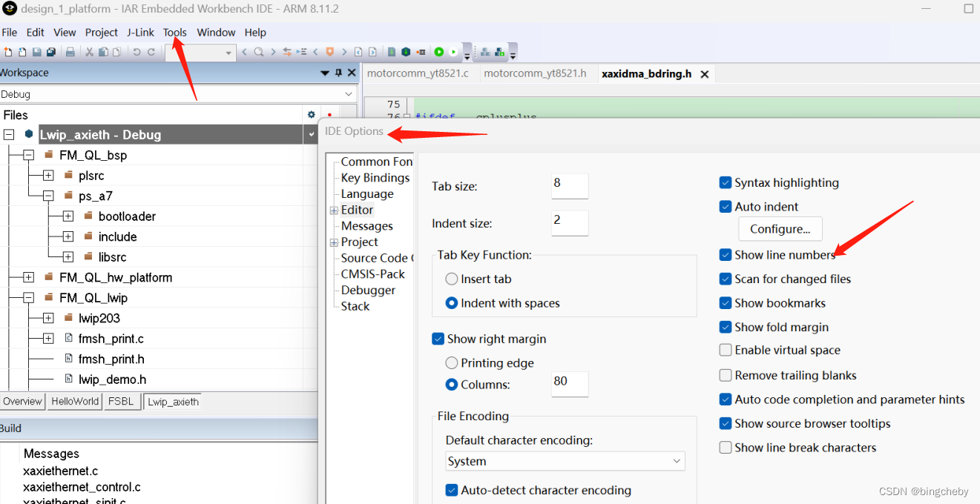The width and height of the screenshot is (980, 504).
Task: Click the Find magnifier icon in toolbar
Action: tap(258, 52)
